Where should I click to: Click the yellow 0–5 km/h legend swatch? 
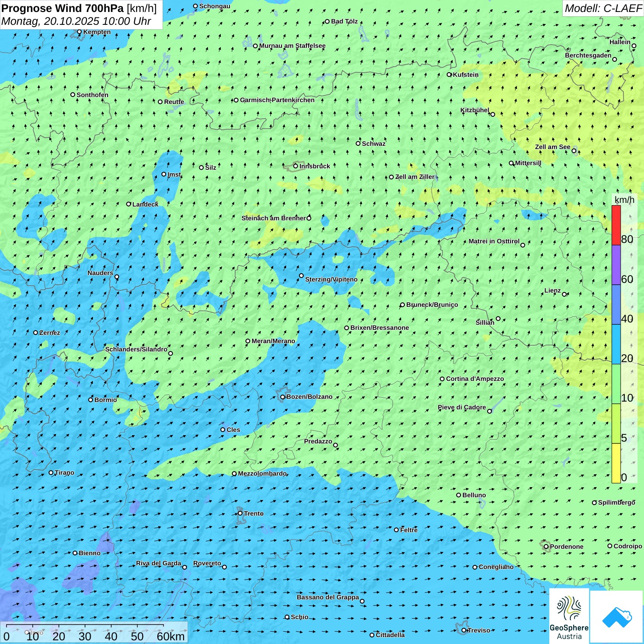click(x=616, y=463)
